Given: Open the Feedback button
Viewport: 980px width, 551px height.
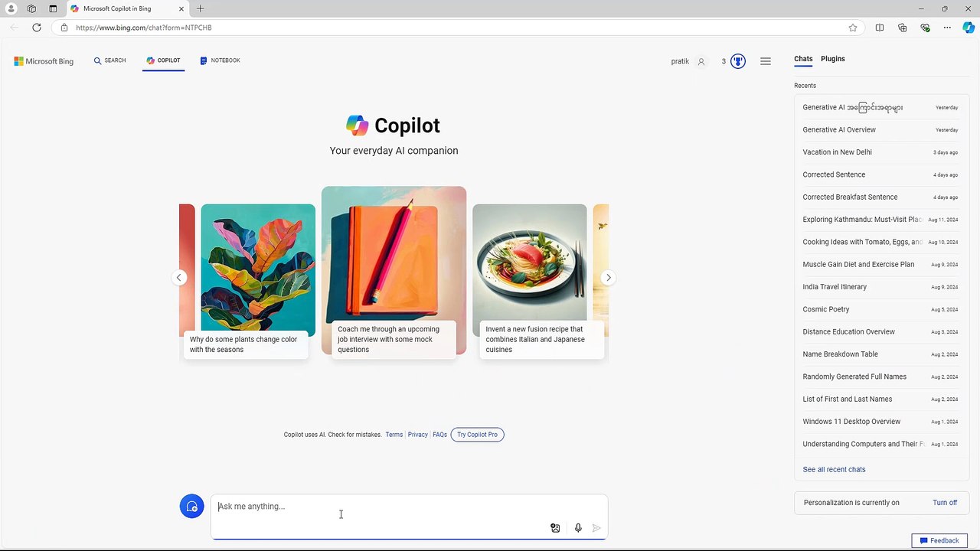Looking at the screenshot, I should click(939, 540).
